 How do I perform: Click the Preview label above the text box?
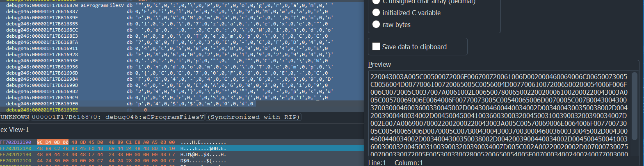379,64
